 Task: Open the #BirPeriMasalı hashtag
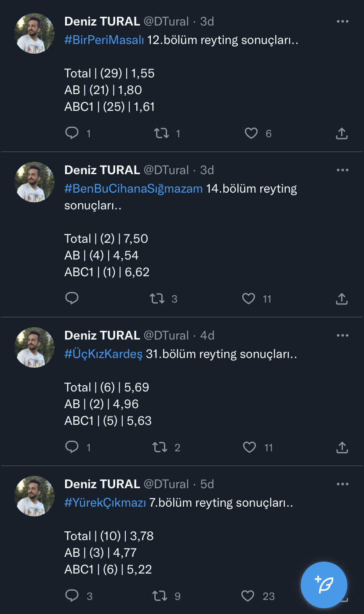tap(104, 40)
